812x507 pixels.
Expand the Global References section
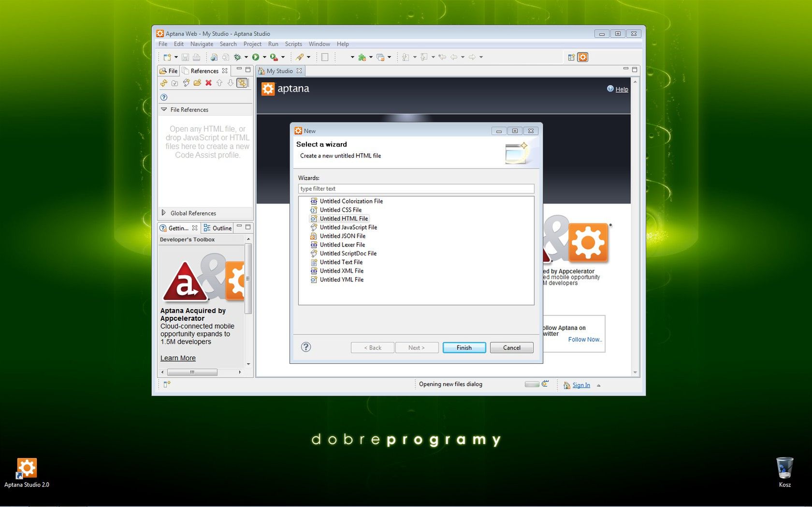163,213
